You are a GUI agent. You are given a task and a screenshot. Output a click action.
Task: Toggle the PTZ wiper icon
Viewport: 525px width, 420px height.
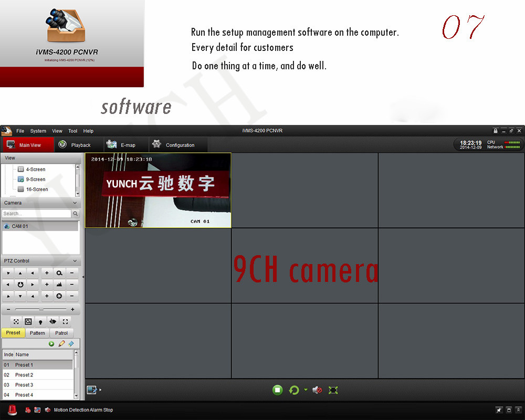(53, 321)
